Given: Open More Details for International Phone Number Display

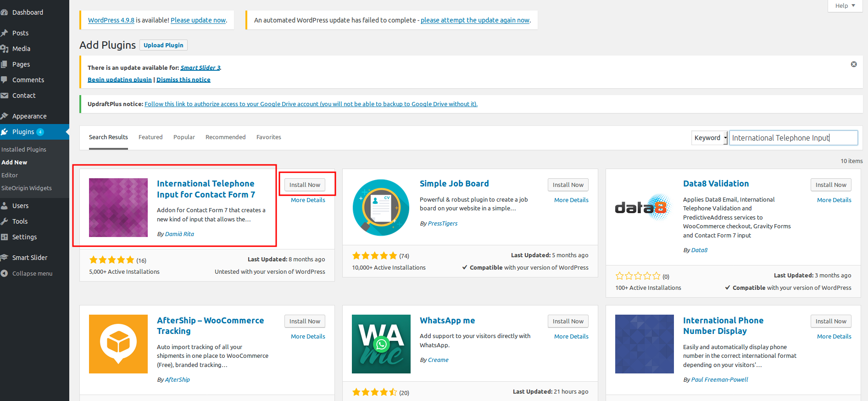Looking at the screenshot, I should [834, 337].
